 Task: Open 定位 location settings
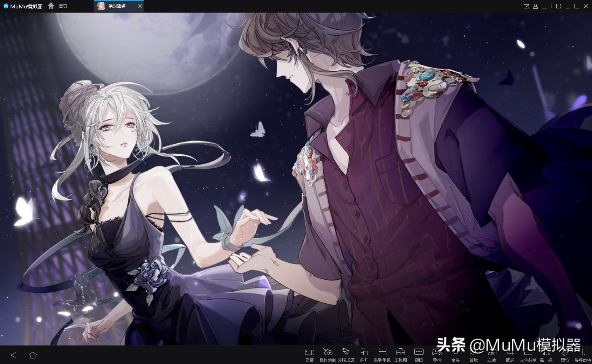[x=565, y=355]
